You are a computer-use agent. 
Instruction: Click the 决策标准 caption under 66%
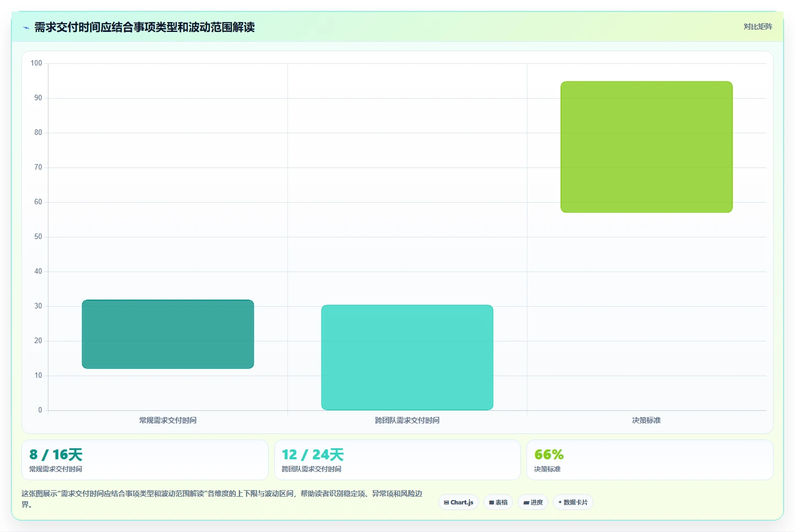pyautogui.click(x=547, y=469)
